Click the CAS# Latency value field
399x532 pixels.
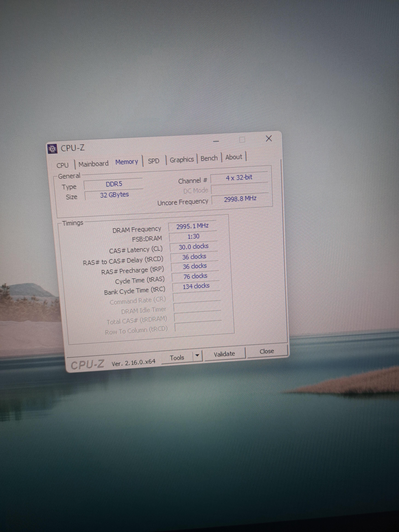click(x=194, y=247)
